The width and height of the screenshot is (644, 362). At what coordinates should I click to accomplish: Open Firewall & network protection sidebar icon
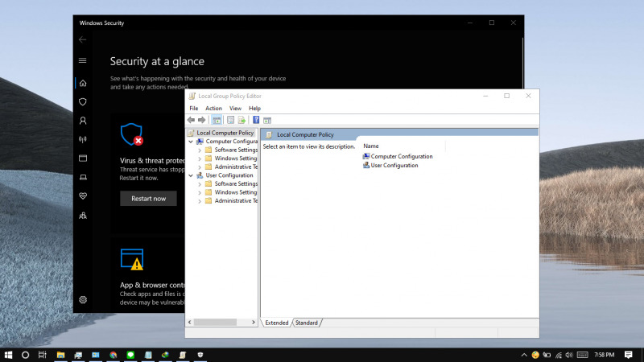(83, 139)
